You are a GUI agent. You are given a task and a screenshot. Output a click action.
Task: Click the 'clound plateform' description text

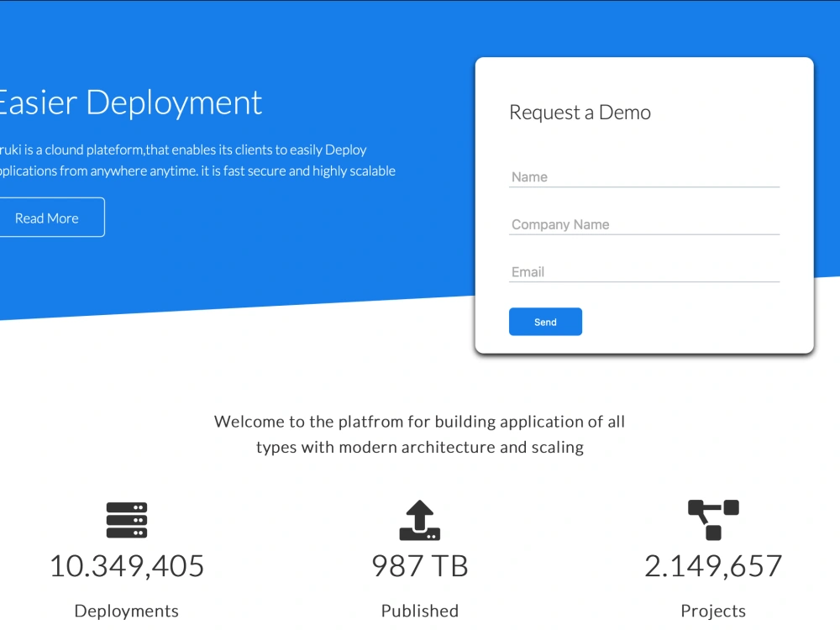click(197, 160)
